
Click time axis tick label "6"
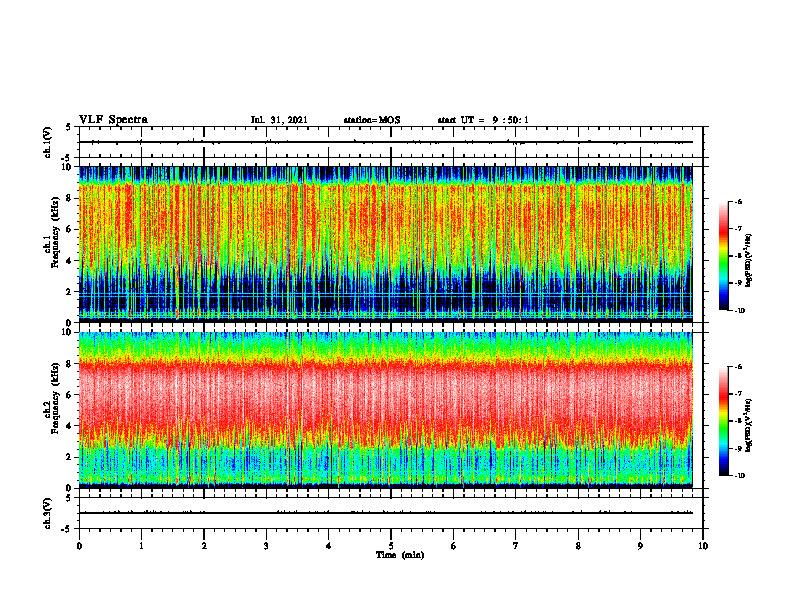(x=454, y=546)
